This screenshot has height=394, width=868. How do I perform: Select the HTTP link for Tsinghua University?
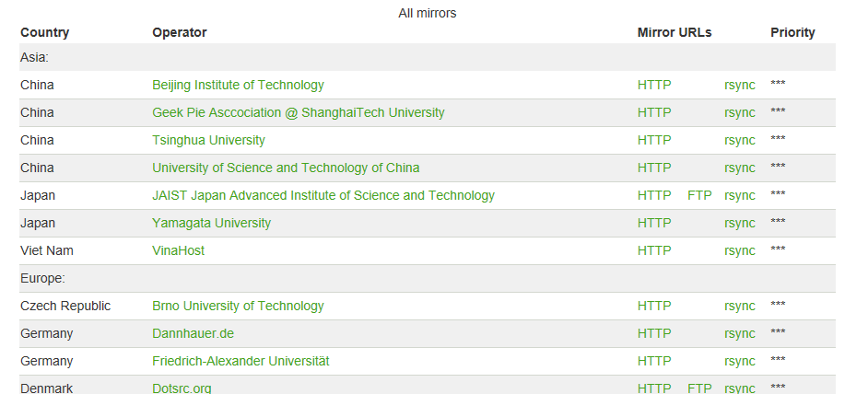click(654, 141)
